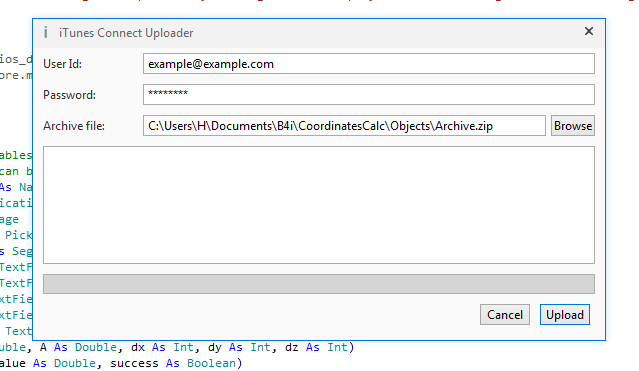
Task: Click "A As Double" in code editor
Action: pos(78,347)
